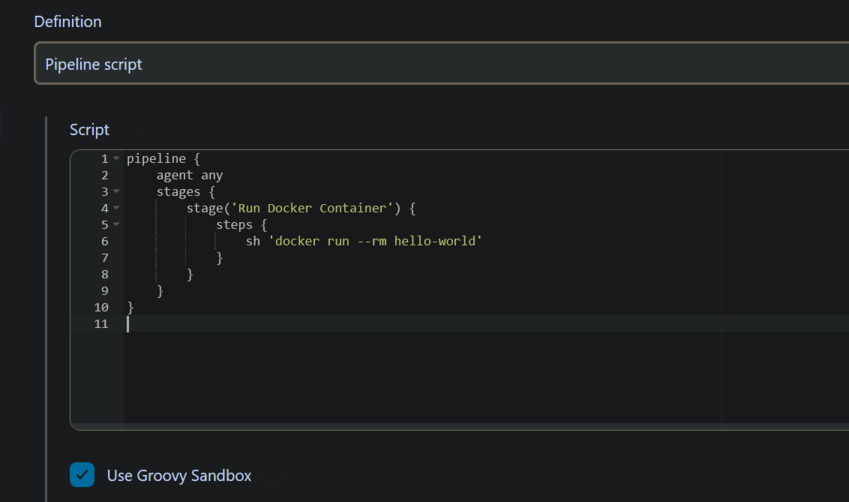The width and height of the screenshot is (849, 502).
Task: Open the Pipeline script definition dropdown
Action: tap(440, 64)
